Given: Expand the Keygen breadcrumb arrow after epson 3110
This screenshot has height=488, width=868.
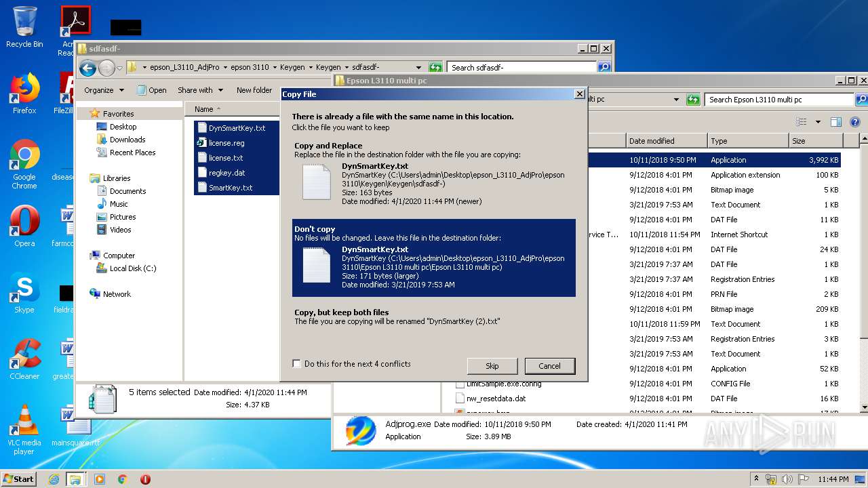Looking at the screenshot, I should (x=275, y=67).
